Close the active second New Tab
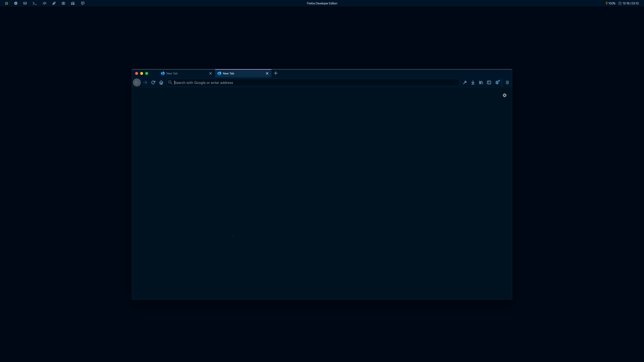 click(x=267, y=73)
